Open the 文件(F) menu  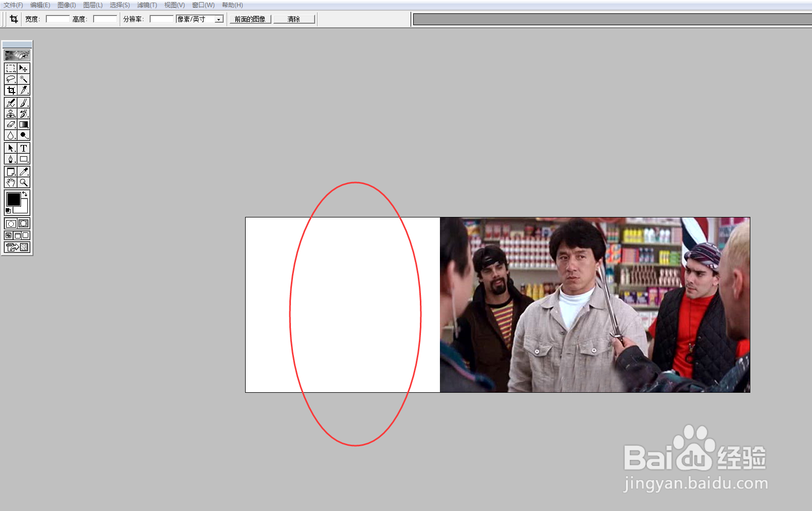tap(13, 5)
